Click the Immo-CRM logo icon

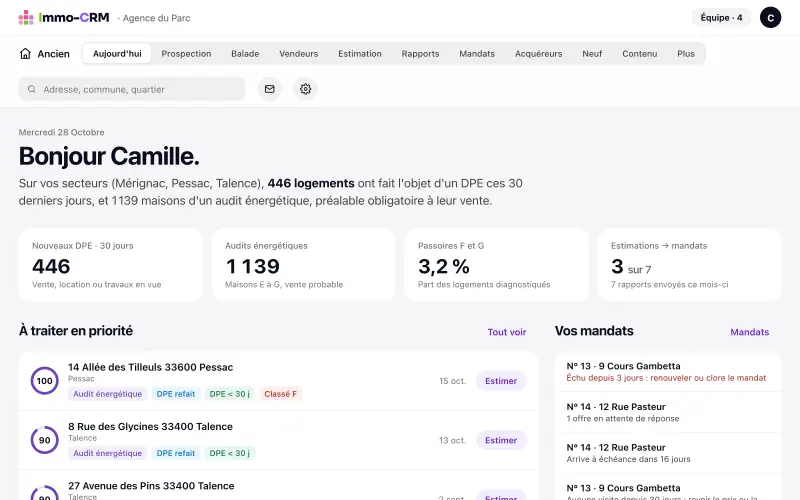[26, 18]
